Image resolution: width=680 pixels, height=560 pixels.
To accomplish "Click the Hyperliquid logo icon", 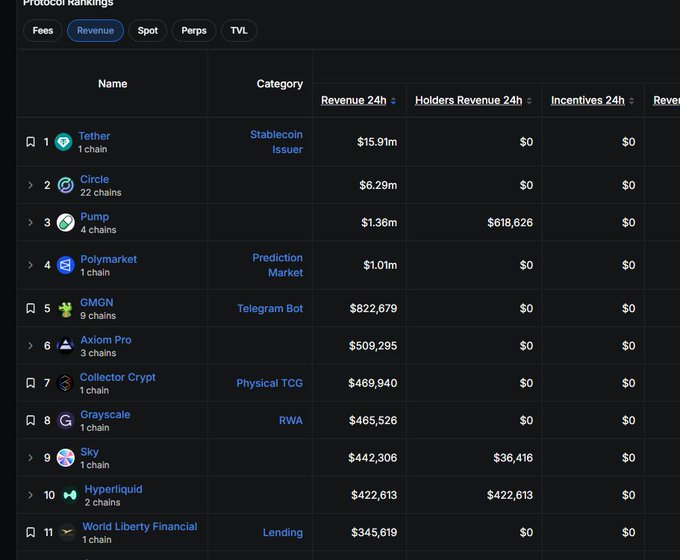I will coord(70,495).
